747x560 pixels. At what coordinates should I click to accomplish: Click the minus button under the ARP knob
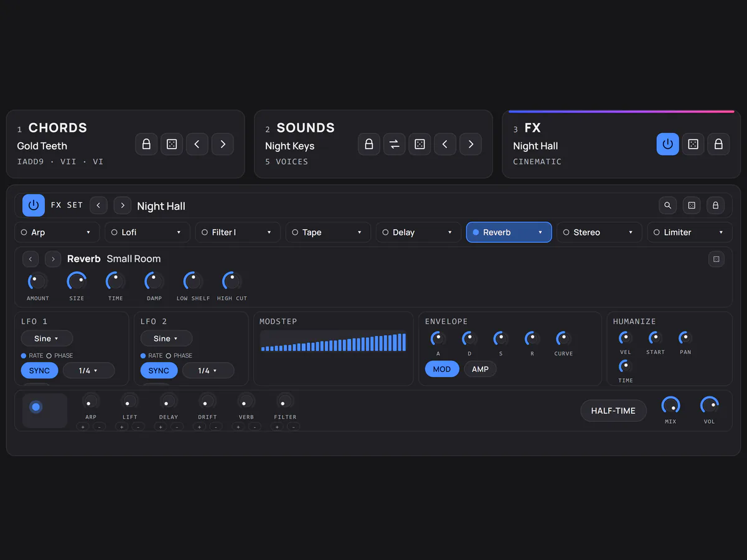99,427
